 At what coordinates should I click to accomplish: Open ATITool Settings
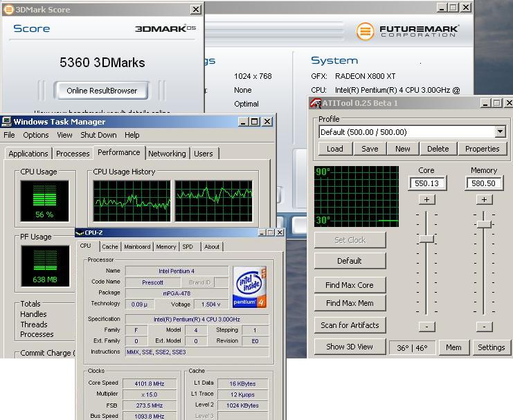click(492, 347)
